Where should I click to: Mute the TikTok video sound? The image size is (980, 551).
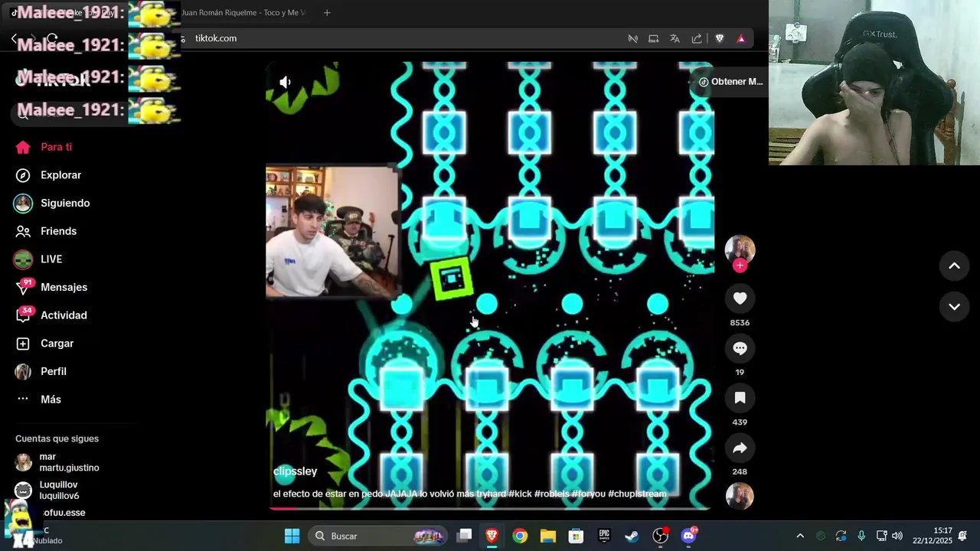285,82
